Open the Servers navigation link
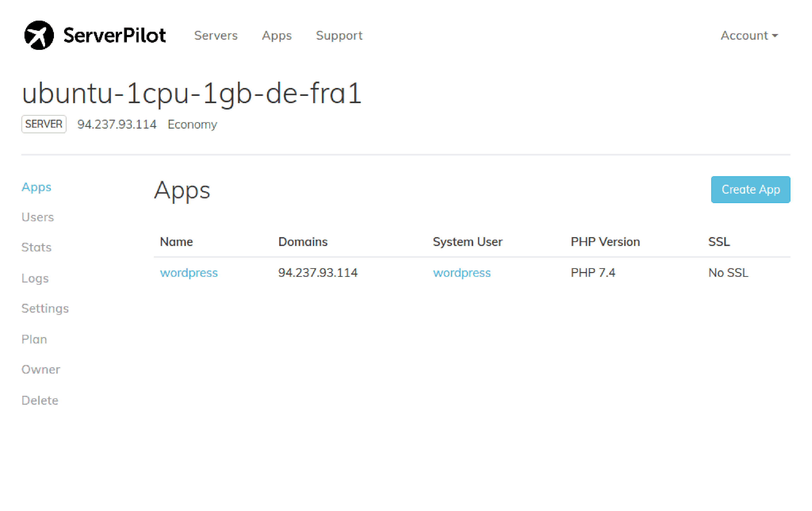This screenshot has width=812, height=511. click(216, 35)
